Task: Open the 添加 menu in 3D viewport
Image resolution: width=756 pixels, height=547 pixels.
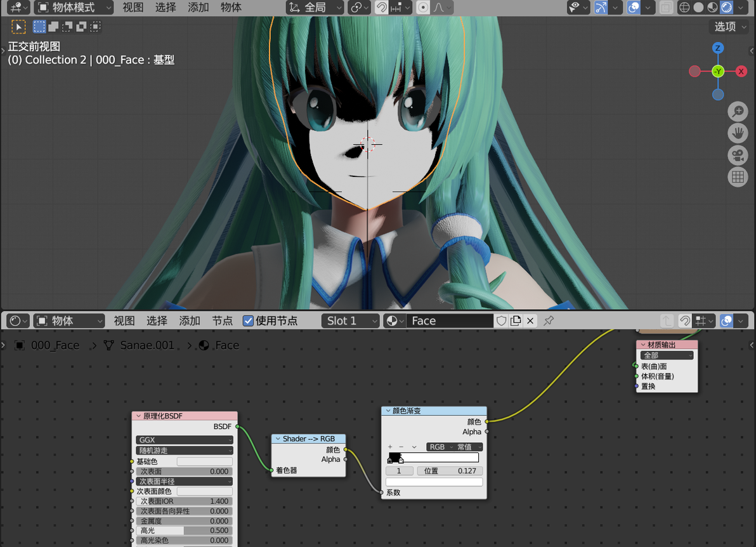Action: pos(198,7)
